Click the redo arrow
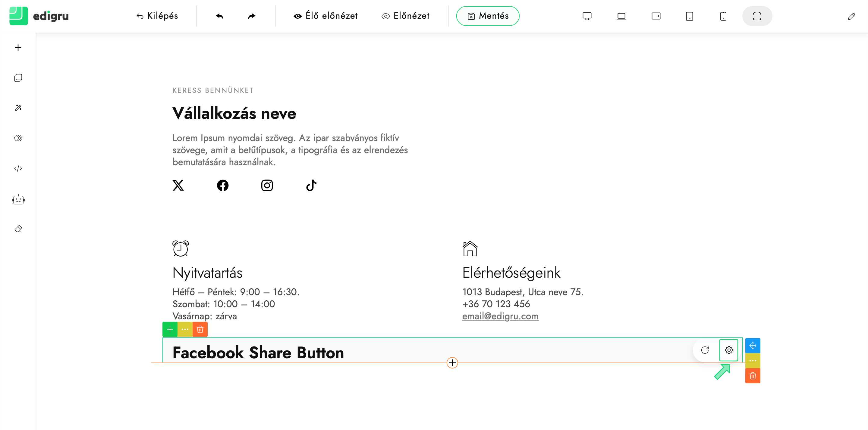Screen dimensions: 868x430 (252, 16)
